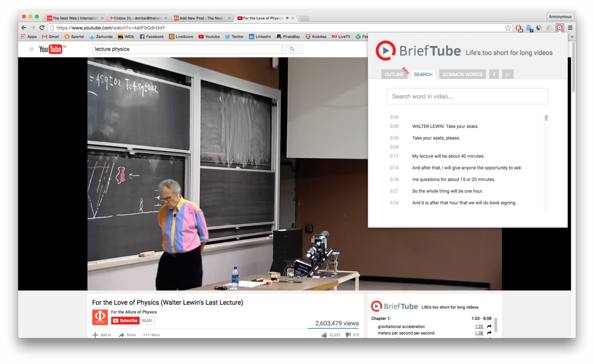
Task: Open the COMMON WORDS tab
Action: (x=462, y=74)
